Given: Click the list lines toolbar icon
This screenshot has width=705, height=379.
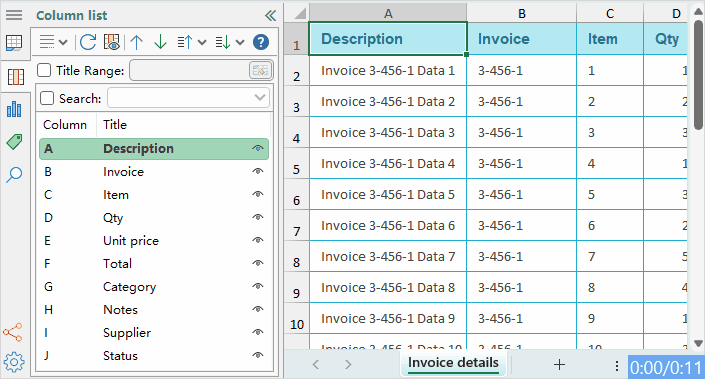Looking at the screenshot, I should (x=47, y=42).
